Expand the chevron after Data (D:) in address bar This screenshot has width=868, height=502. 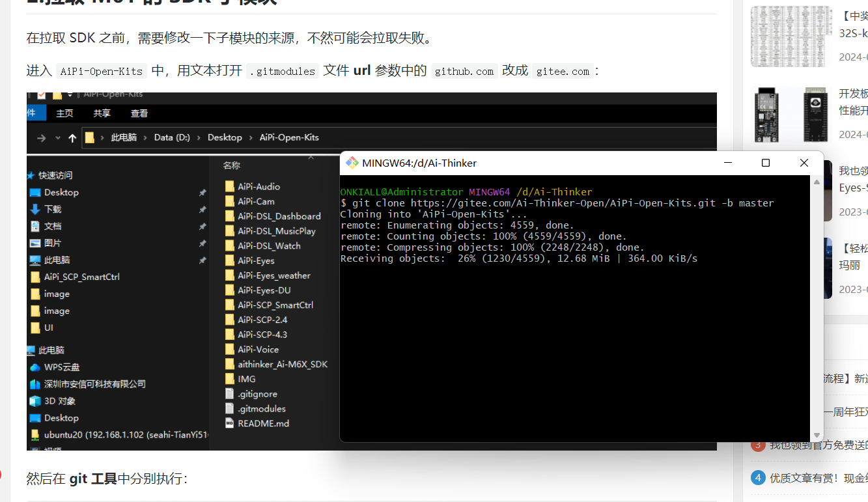[x=199, y=137]
